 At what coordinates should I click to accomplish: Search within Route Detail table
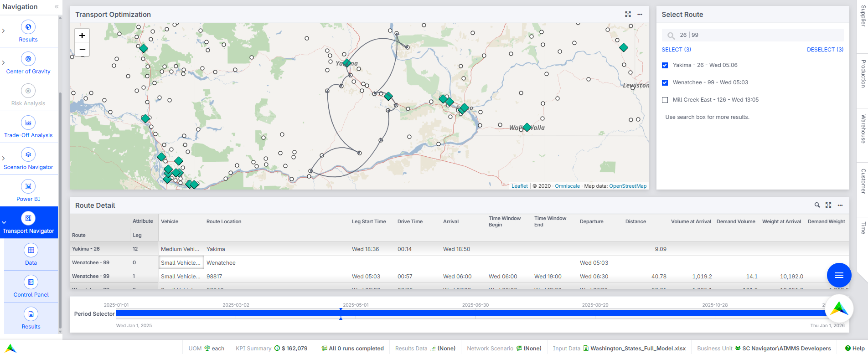tap(817, 205)
